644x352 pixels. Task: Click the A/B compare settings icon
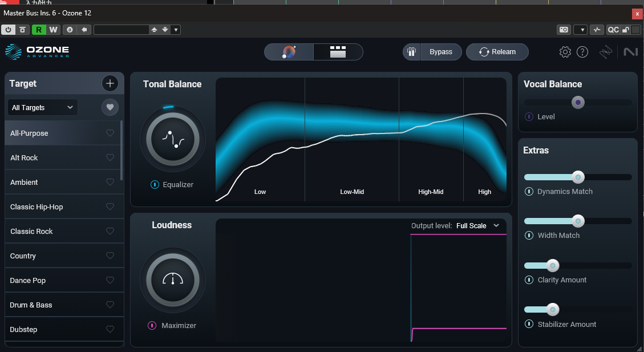[x=70, y=30]
